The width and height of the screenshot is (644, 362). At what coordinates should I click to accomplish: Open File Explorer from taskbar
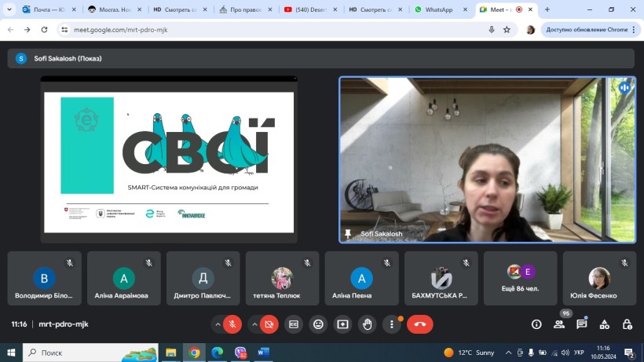(x=171, y=353)
